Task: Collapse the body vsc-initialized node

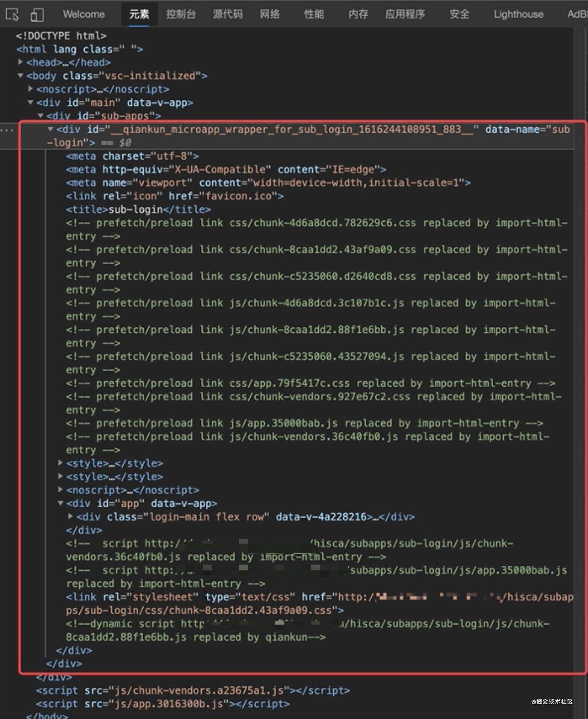Action: [20, 76]
